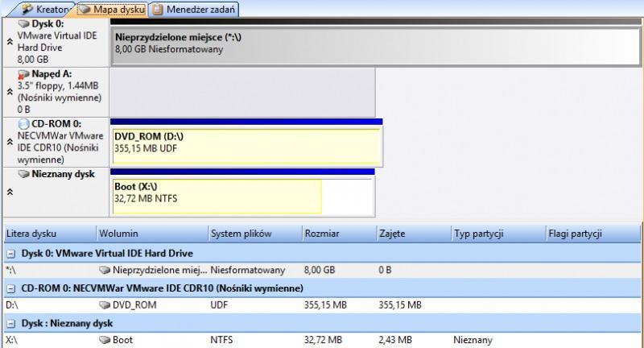Click the 'Nieprzydzielone miej...' volume name in list

pyautogui.click(x=159, y=271)
